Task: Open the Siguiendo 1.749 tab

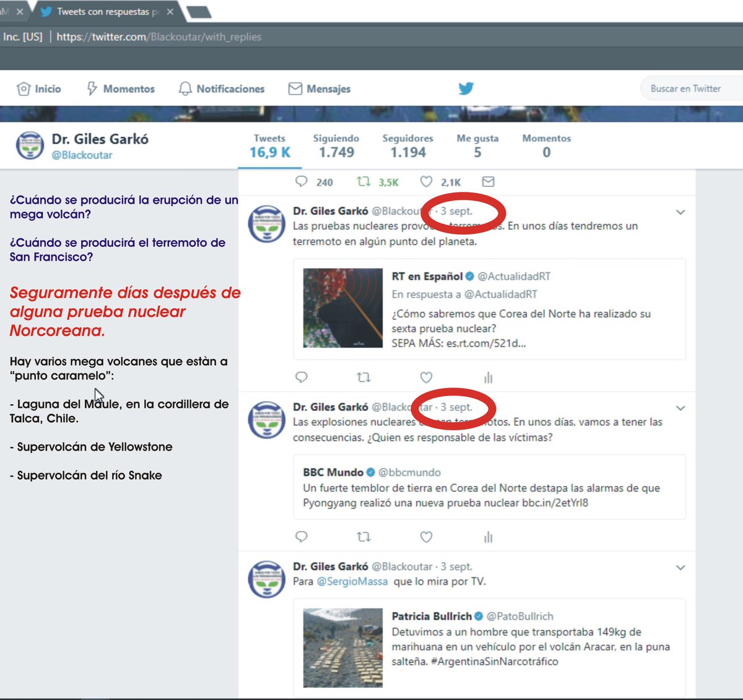Action: (336, 147)
